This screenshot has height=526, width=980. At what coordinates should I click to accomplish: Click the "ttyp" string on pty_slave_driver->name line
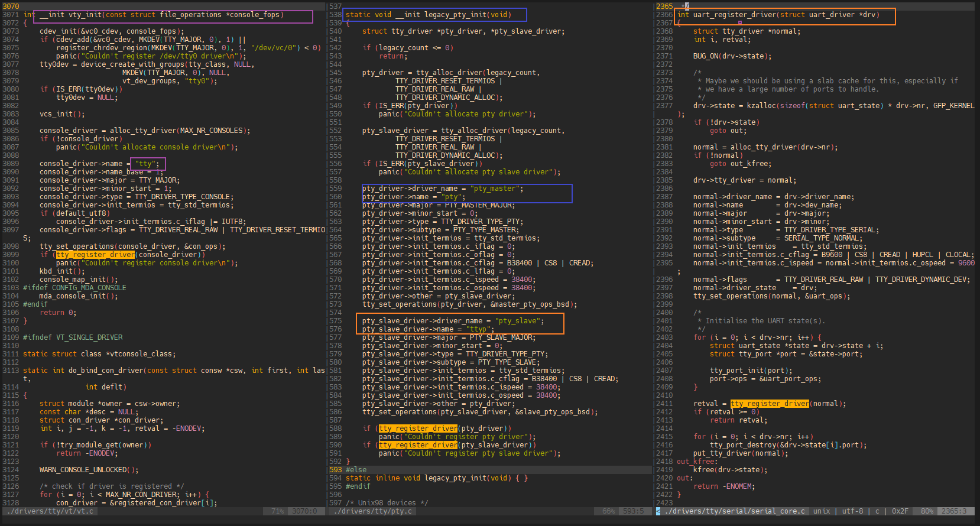coord(477,329)
